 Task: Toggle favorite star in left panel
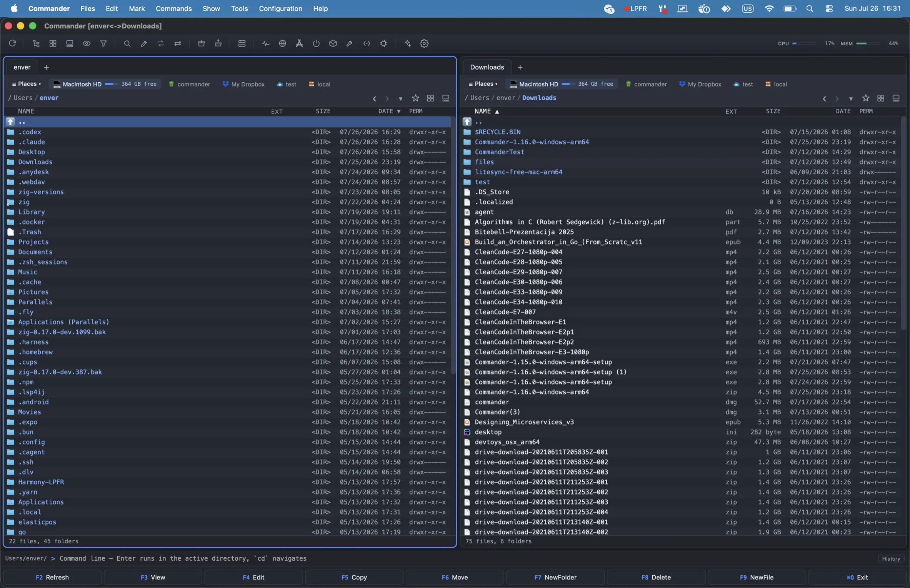pos(415,98)
